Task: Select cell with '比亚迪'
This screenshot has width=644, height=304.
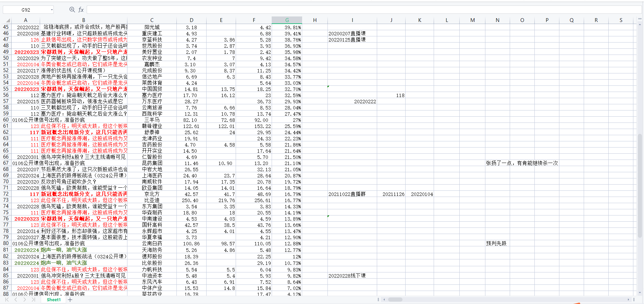Action: point(152,200)
